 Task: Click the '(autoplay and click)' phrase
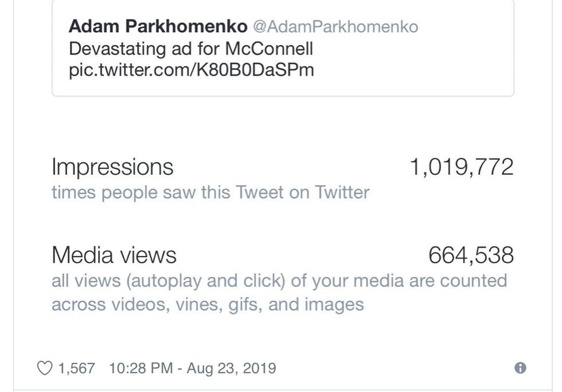(206, 281)
